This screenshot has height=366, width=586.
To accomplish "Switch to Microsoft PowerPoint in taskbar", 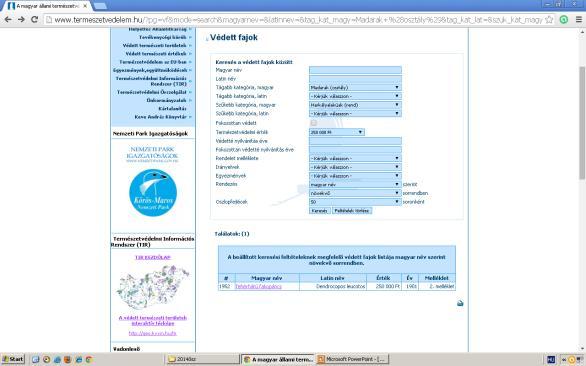I will pyautogui.click(x=352, y=359).
